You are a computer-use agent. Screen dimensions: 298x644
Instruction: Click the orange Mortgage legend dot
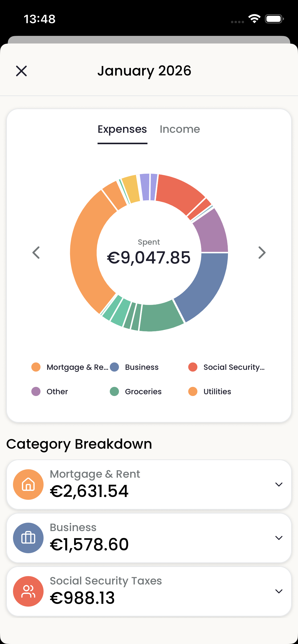[36, 367]
